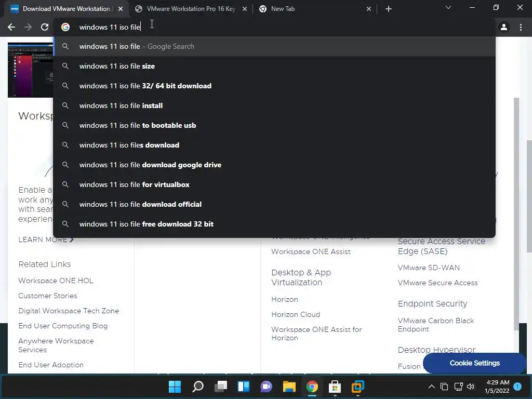Click the volume speaker tray icon
Screen dimensions: 532x399
click(x=471, y=387)
